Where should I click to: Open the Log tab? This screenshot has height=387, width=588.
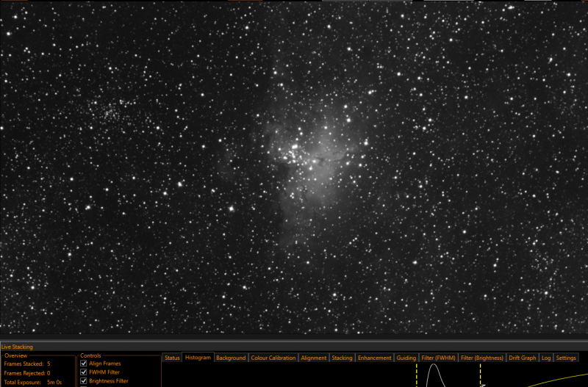point(546,358)
